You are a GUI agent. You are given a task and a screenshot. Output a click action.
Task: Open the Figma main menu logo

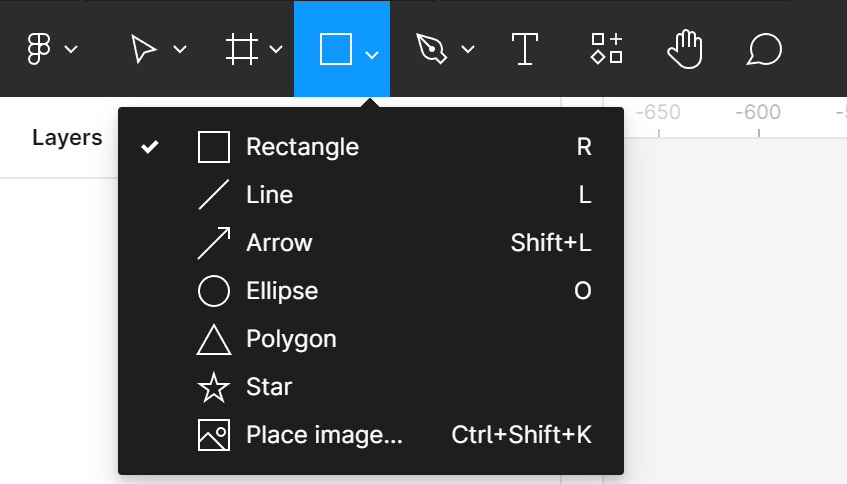pyautogui.click(x=39, y=49)
